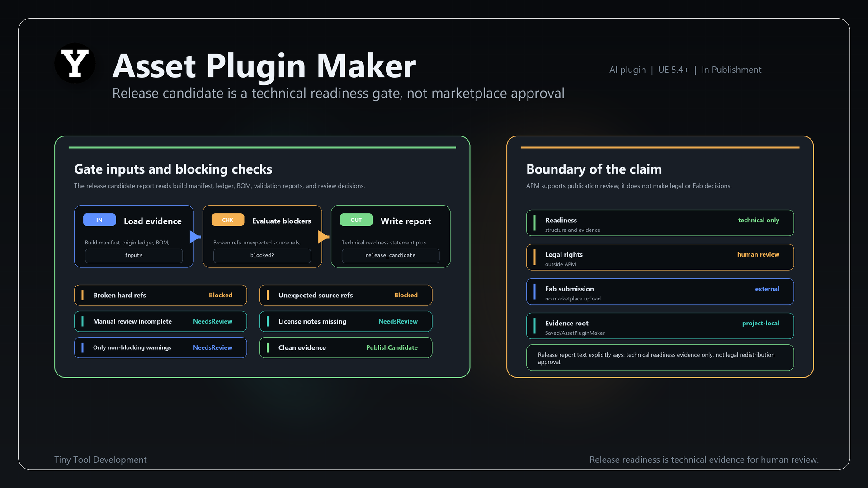Click the outside APM caption
This screenshot has height=488, width=868.
pos(560,264)
